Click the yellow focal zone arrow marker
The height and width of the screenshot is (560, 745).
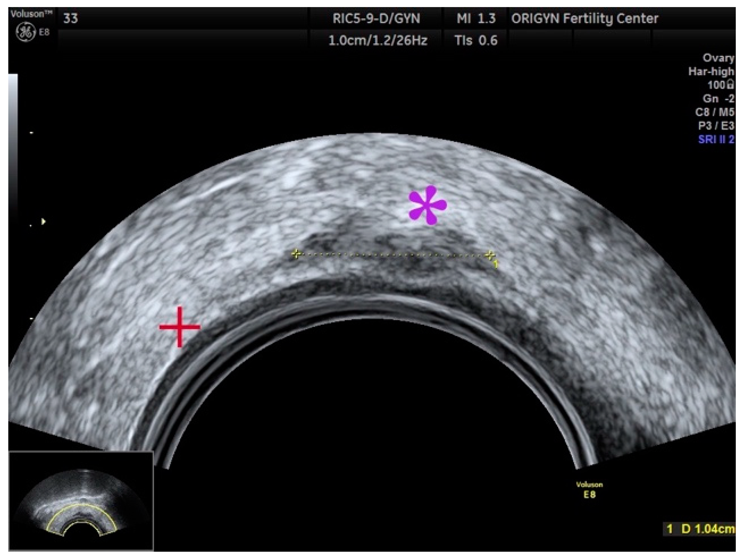(x=43, y=221)
